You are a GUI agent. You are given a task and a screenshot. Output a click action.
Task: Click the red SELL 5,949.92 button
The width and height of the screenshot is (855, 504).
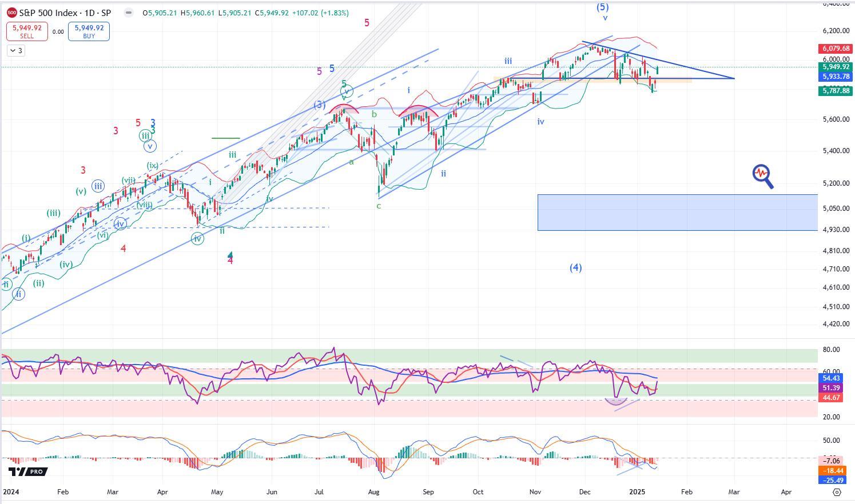pos(27,31)
